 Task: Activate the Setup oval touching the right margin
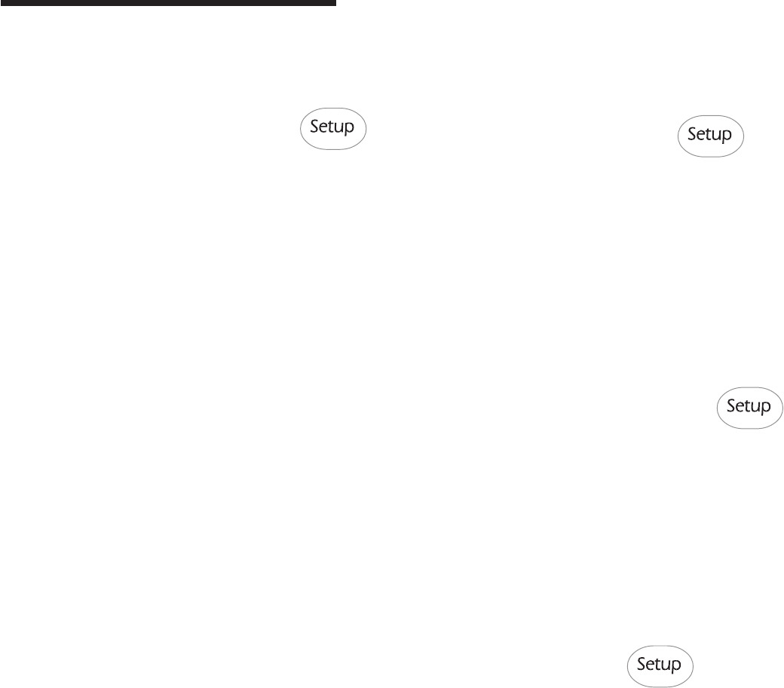[749, 408]
